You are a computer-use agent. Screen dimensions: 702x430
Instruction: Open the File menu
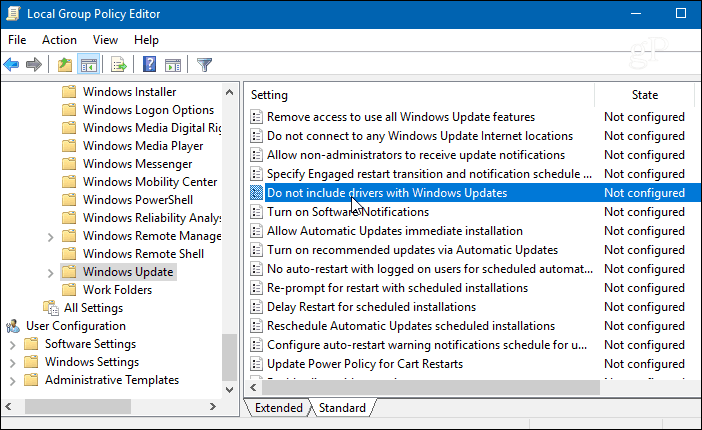[17, 40]
